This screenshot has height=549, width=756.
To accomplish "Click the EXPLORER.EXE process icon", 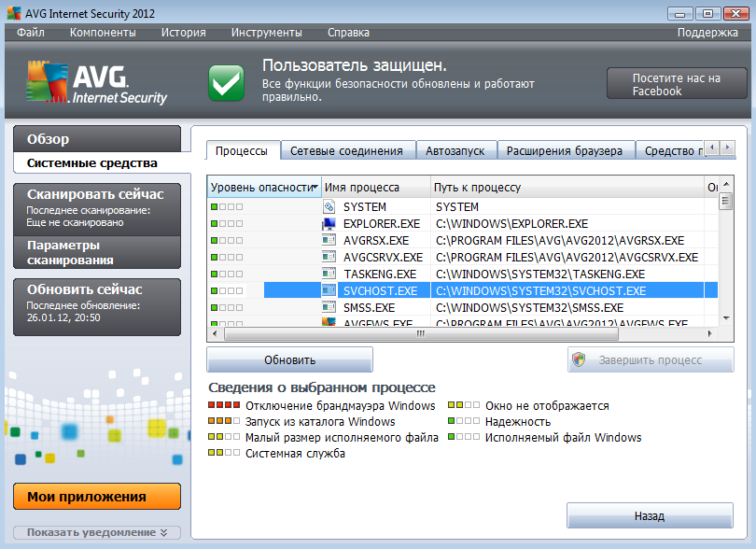I will pos(329,224).
